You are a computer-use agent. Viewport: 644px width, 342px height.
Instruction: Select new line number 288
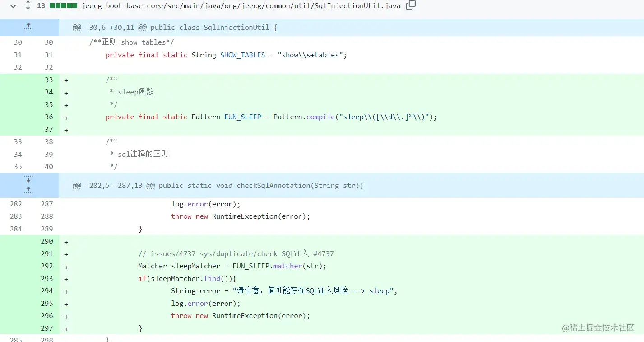coord(47,216)
